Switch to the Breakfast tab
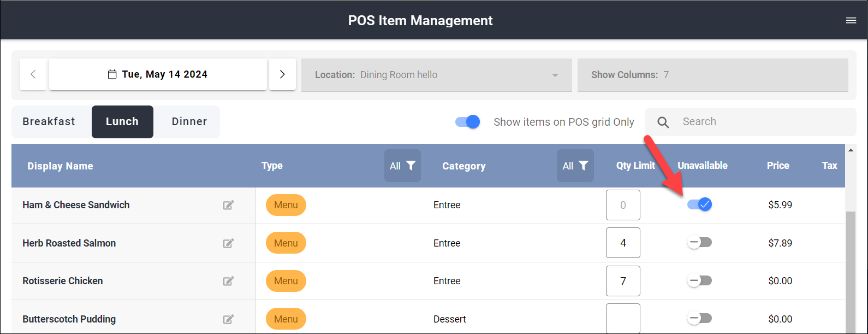 point(49,121)
